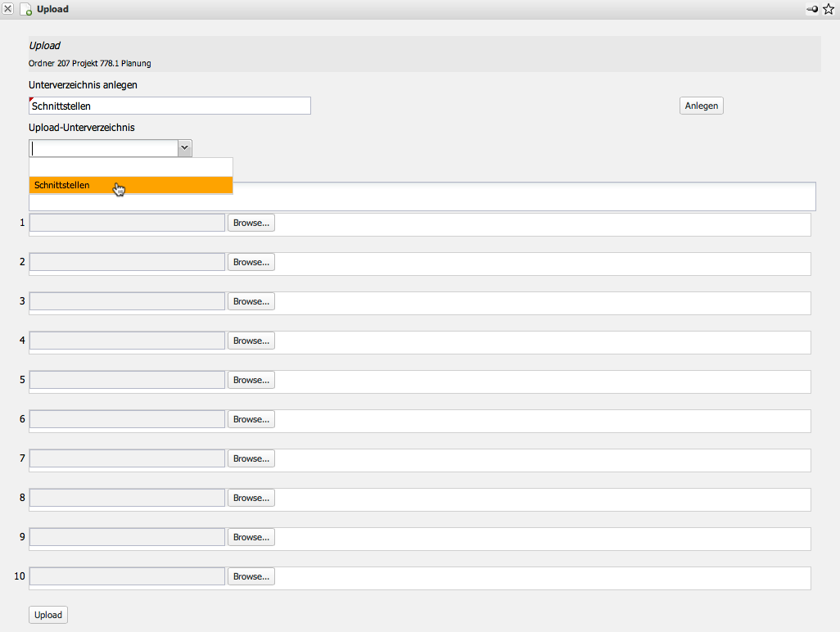
Task: Browse for file in row 6
Action: pos(251,419)
